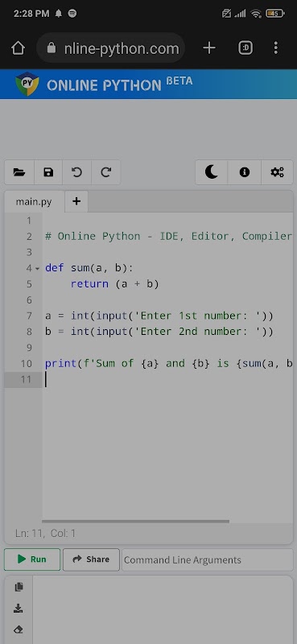
Task: Share the code via Share button
Action: (91, 559)
